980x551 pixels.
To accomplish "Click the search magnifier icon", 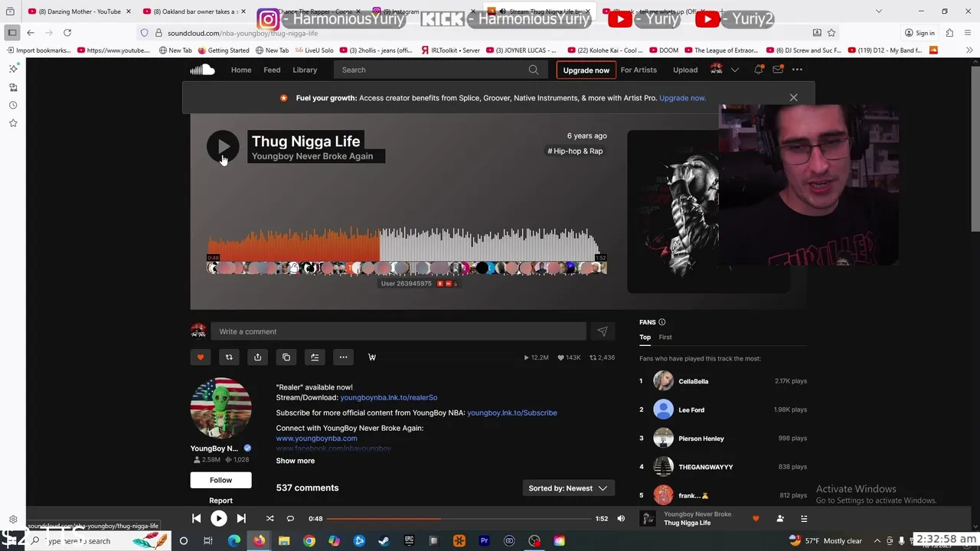I will (534, 70).
